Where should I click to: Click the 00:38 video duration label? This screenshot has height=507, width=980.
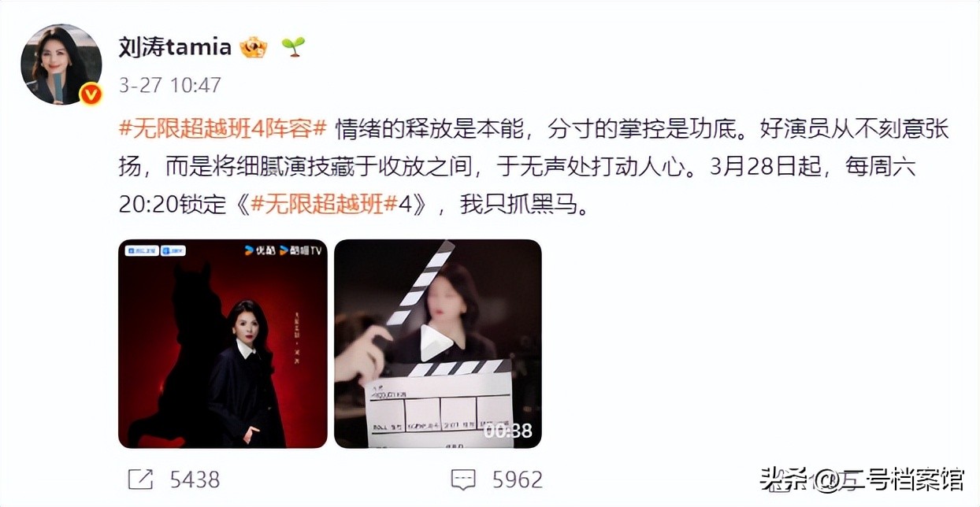(x=508, y=431)
